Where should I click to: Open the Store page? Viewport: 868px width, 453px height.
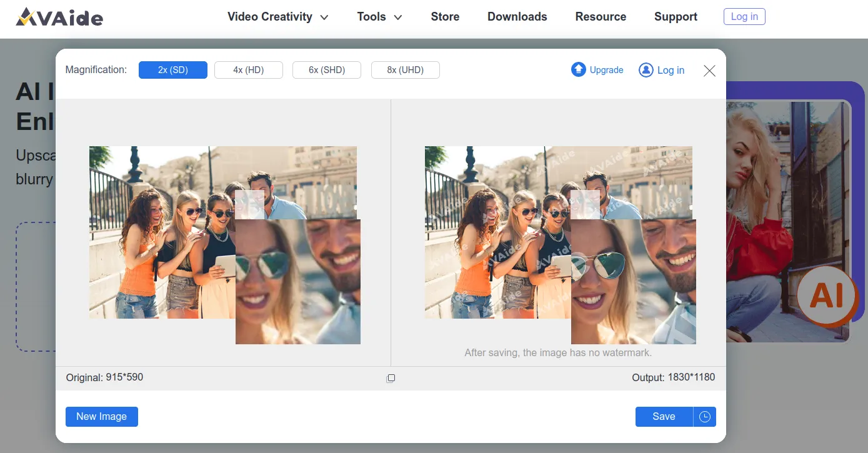point(444,17)
